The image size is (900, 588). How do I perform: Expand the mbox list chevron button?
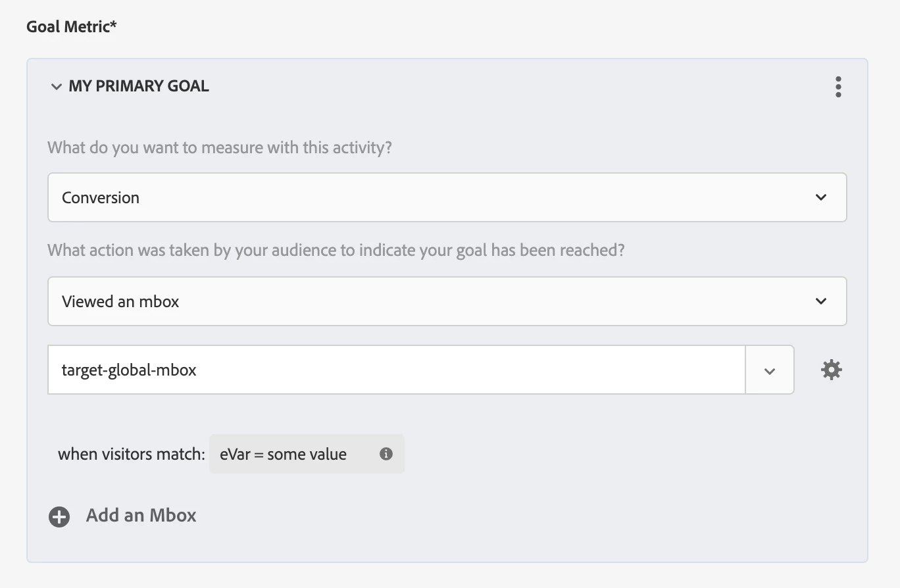pos(769,370)
